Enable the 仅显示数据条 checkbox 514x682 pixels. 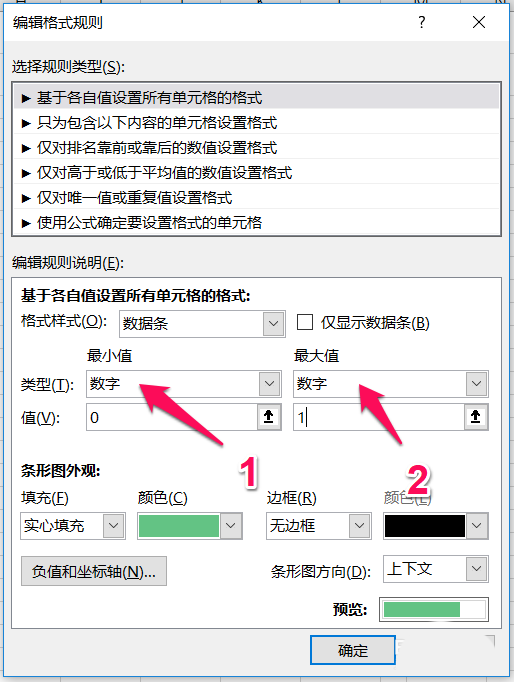pyautogui.click(x=304, y=323)
